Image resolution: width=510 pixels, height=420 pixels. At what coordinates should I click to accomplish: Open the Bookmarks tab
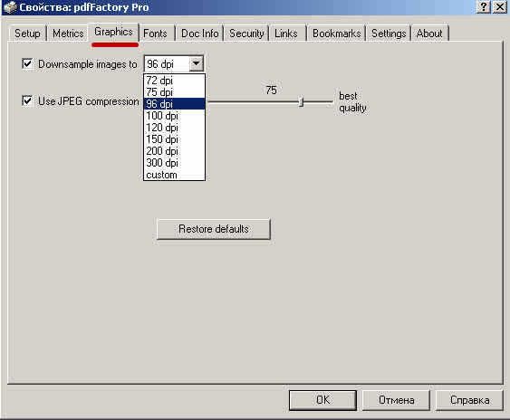[337, 33]
